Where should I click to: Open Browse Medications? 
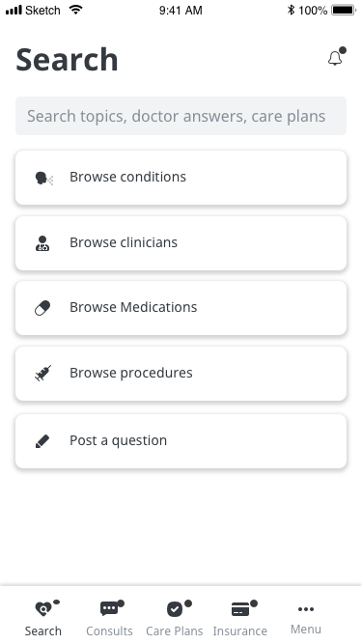pos(181,308)
